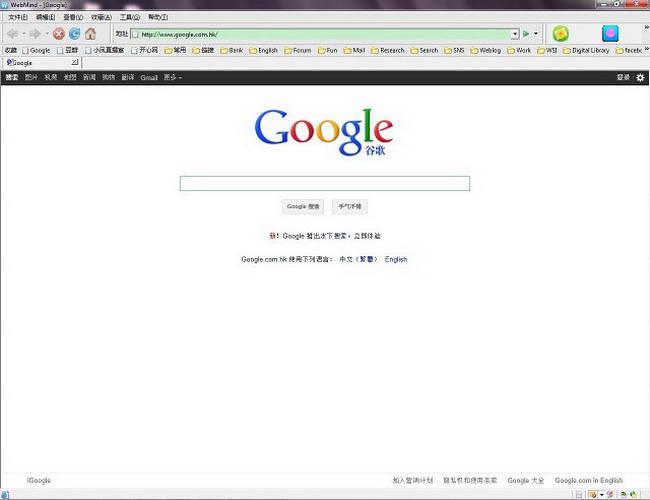Click the green Go arrow beside address bar
The width and height of the screenshot is (650, 500).
[526, 34]
